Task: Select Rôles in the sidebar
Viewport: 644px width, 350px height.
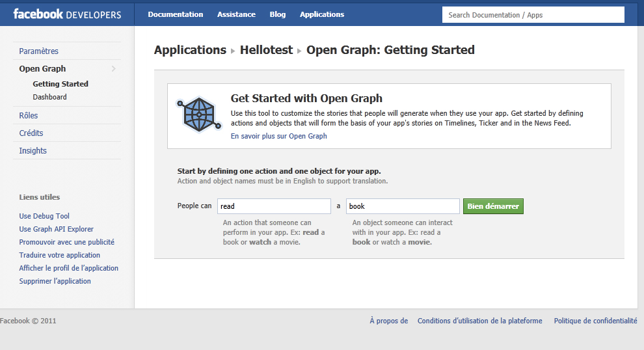Action: 29,115
